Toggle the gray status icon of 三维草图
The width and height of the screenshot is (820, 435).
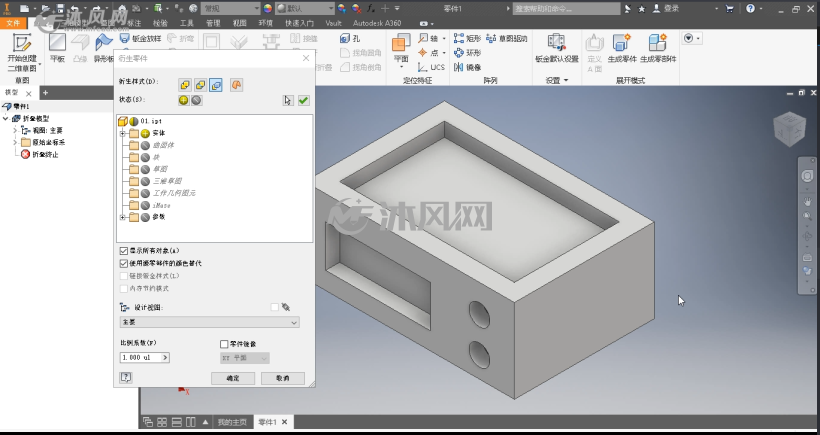145,181
